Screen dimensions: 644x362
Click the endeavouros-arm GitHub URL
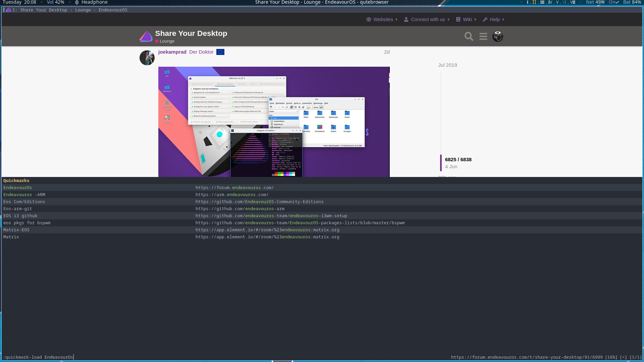[240, 209]
